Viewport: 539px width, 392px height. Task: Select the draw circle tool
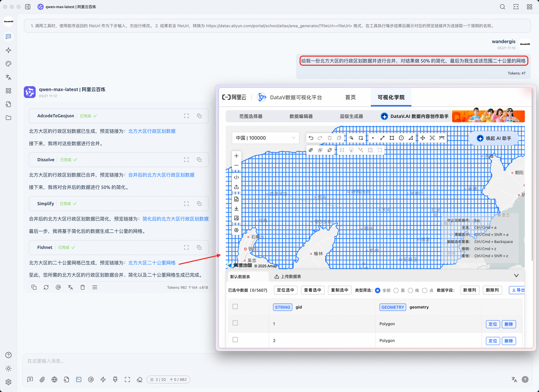[x=401, y=138]
